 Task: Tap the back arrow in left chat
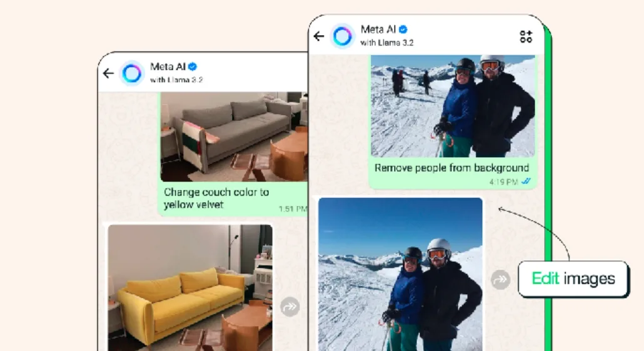[108, 73]
